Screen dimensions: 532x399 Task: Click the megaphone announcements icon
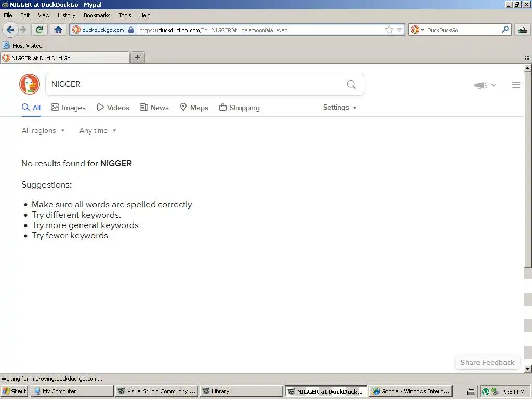(x=481, y=85)
